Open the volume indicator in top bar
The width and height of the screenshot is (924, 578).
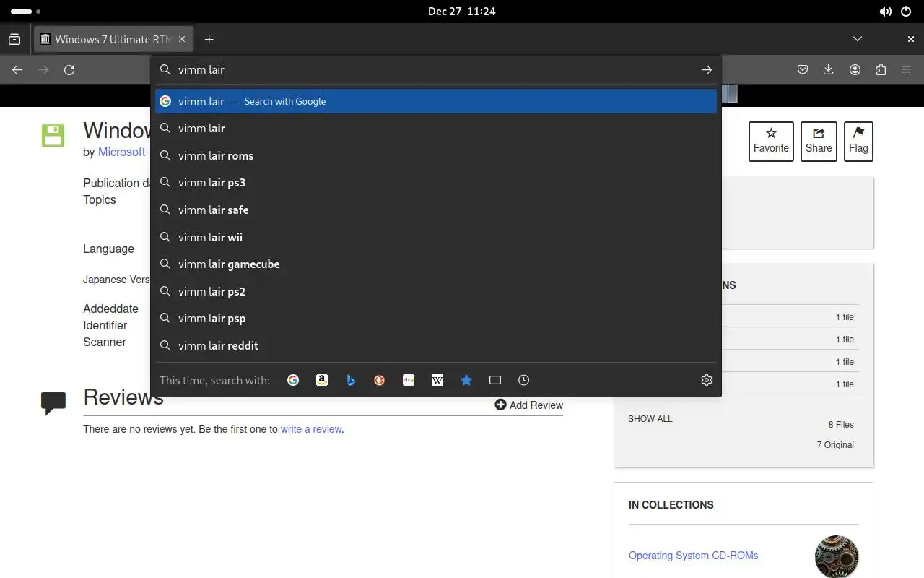885,12
